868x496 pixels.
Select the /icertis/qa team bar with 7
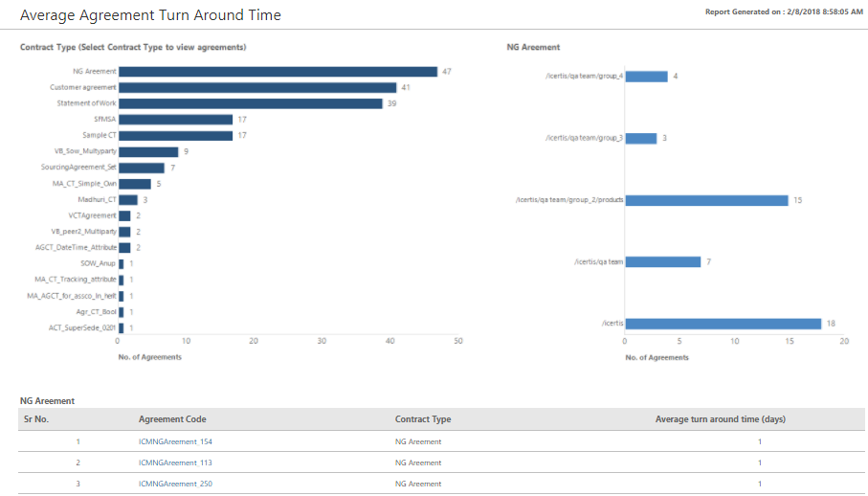[x=662, y=261]
